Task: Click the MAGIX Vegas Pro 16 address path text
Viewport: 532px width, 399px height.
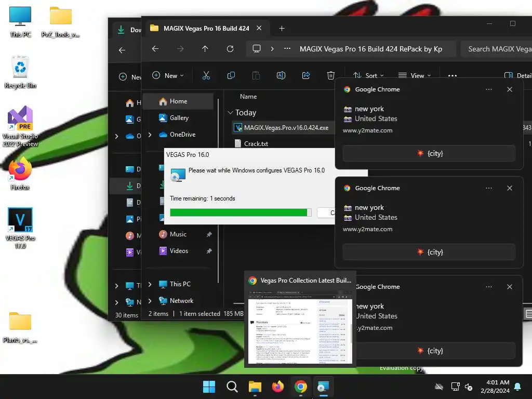Action: click(x=371, y=49)
